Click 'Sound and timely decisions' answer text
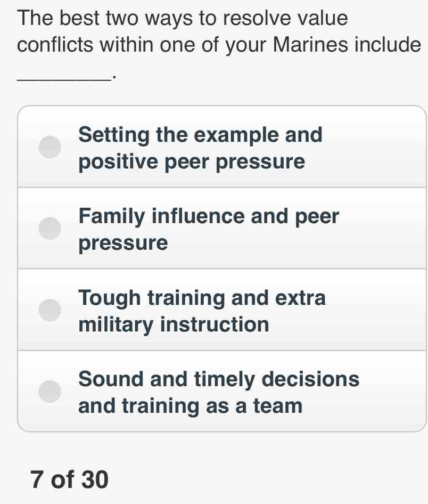Screen dimensions: 428x504 coord(219,379)
